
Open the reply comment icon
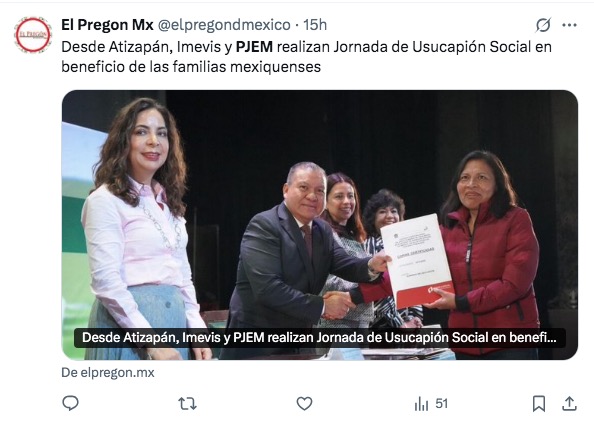click(70, 403)
